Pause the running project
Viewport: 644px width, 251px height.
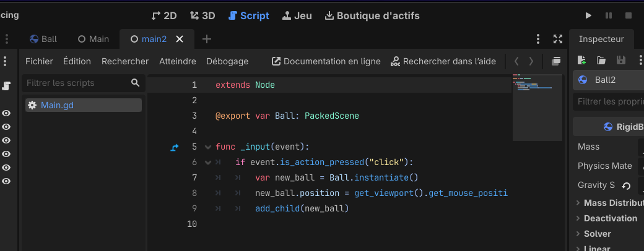point(608,15)
